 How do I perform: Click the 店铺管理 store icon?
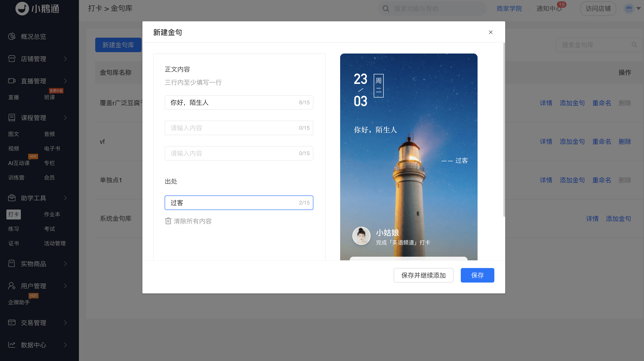[12, 59]
